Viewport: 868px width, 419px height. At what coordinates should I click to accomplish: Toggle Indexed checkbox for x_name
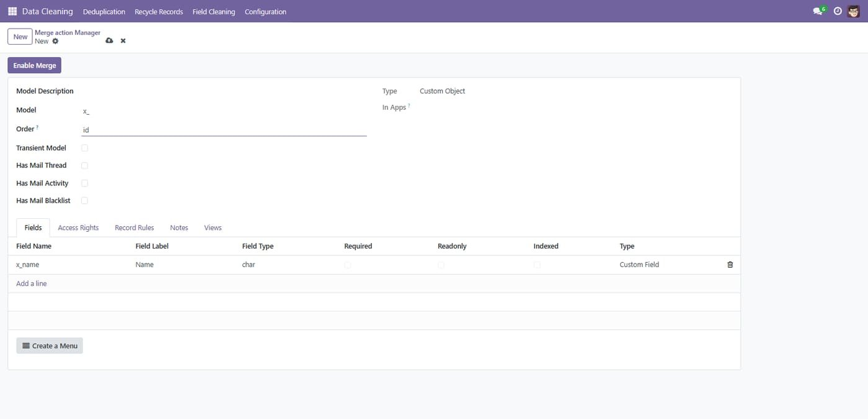pos(537,265)
